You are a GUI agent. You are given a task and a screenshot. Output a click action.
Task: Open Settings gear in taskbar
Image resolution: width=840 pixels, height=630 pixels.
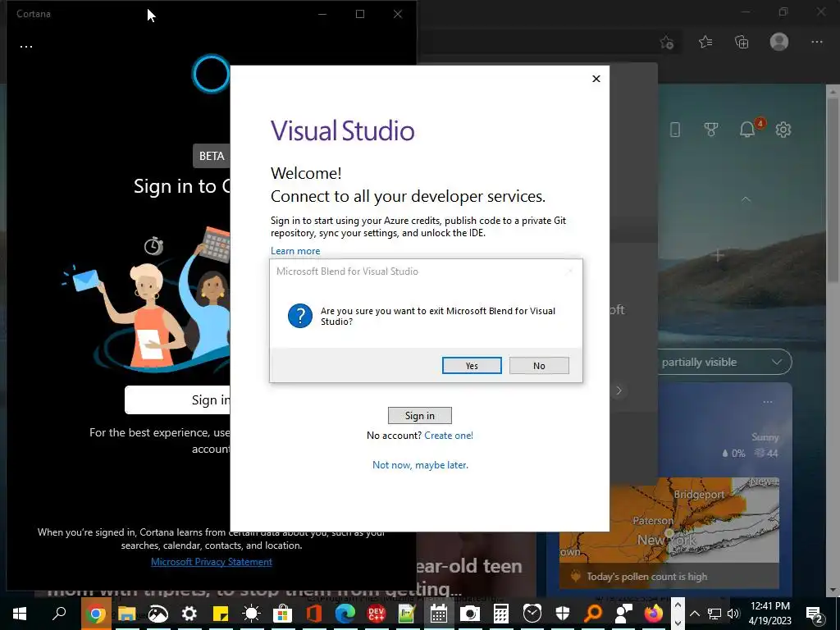[x=189, y=614]
